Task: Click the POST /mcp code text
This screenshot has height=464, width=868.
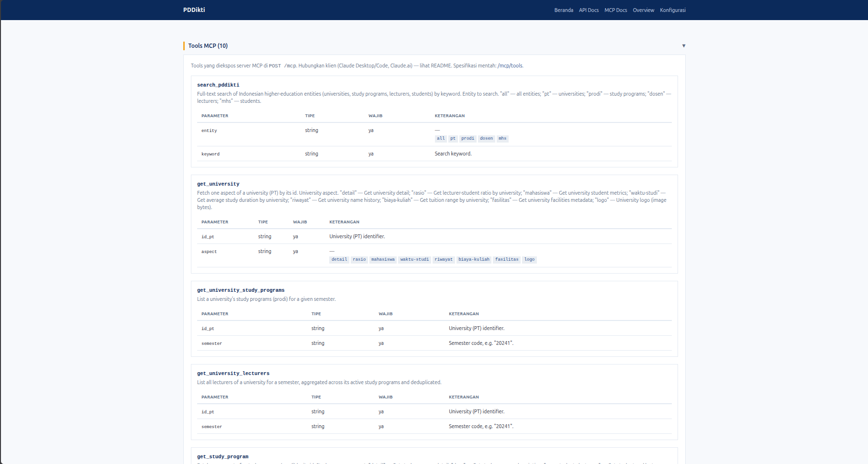Action: pos(283,66)
